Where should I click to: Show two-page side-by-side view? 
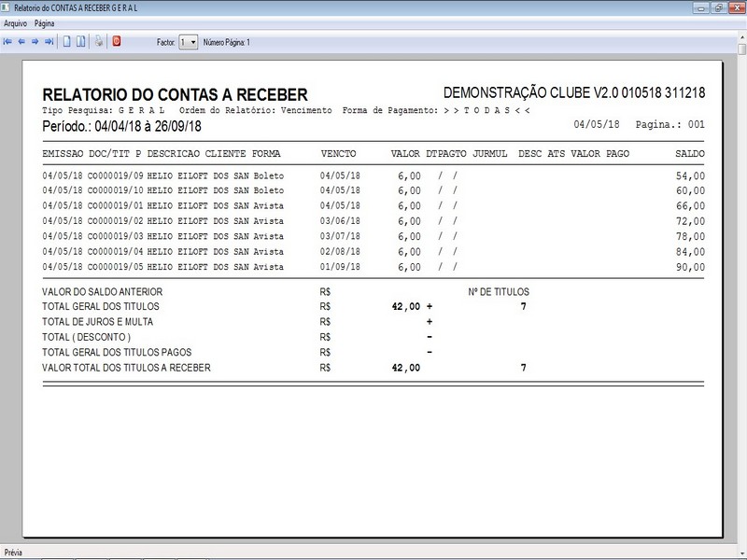[x=81, y=42]
